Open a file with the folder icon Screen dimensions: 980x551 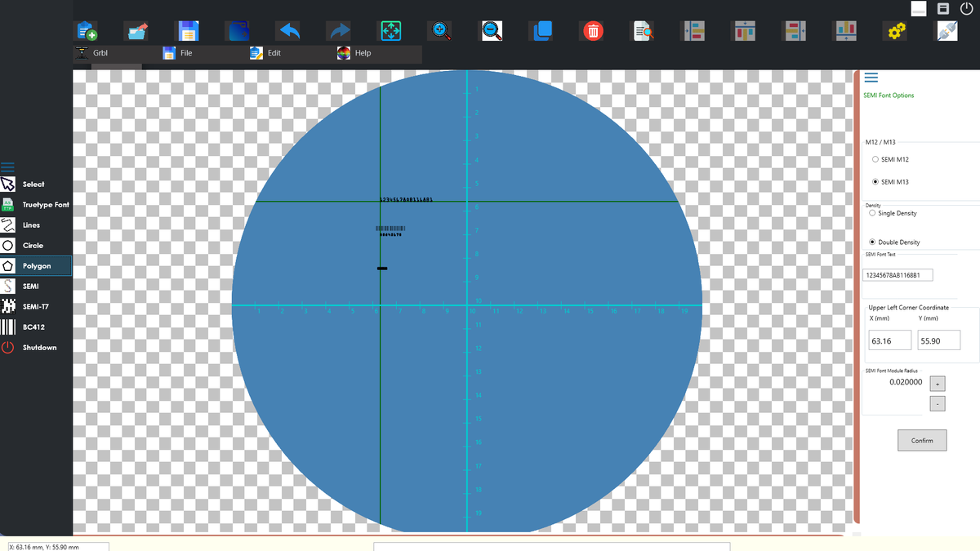coord(136,31)
